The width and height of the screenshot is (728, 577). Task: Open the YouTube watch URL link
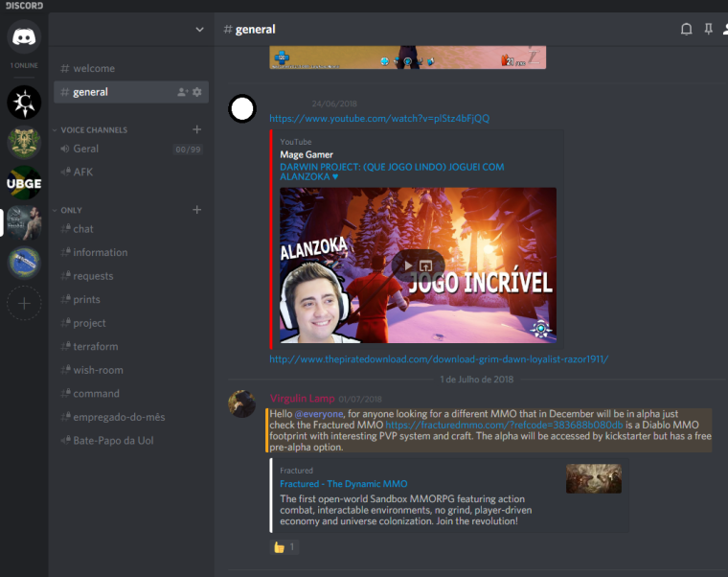point(379,119)
